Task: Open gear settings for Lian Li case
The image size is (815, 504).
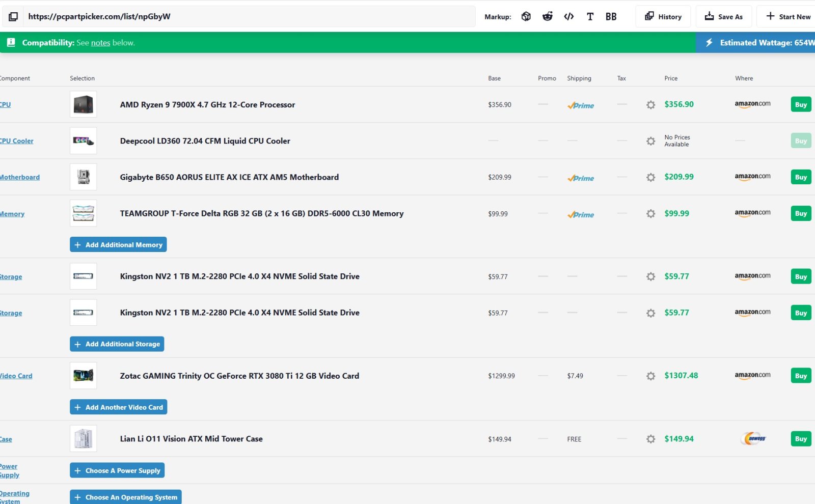Action: [x=650, y=439]
